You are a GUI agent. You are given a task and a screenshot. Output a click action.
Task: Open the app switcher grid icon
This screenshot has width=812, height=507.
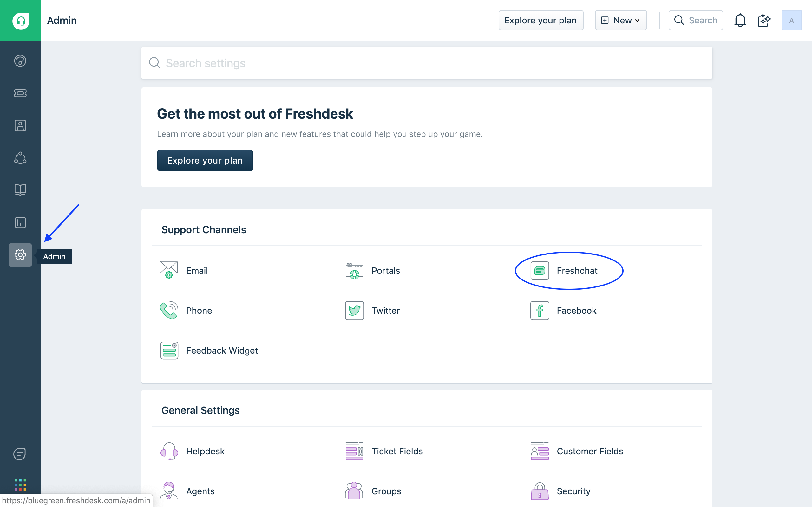20,485
